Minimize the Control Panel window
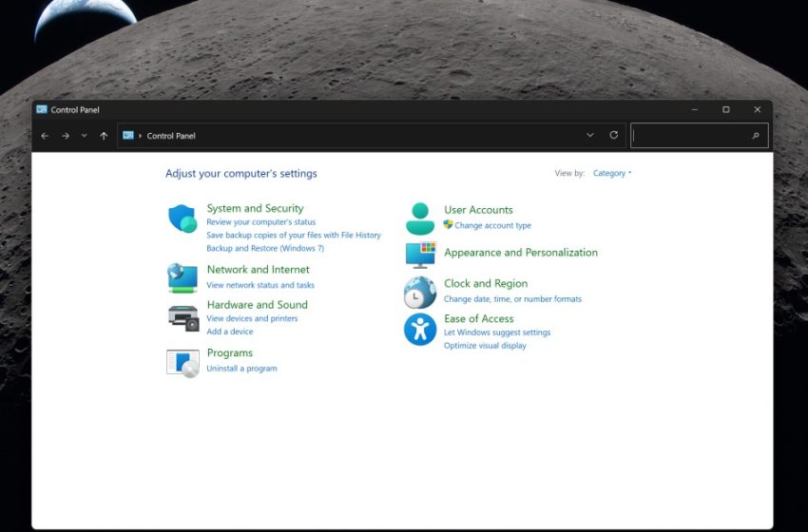808x532 pixels. [x=695, y=109]
